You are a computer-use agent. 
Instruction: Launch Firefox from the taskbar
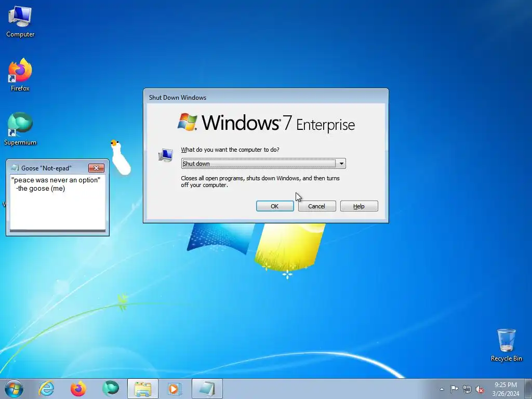[78, 389]
